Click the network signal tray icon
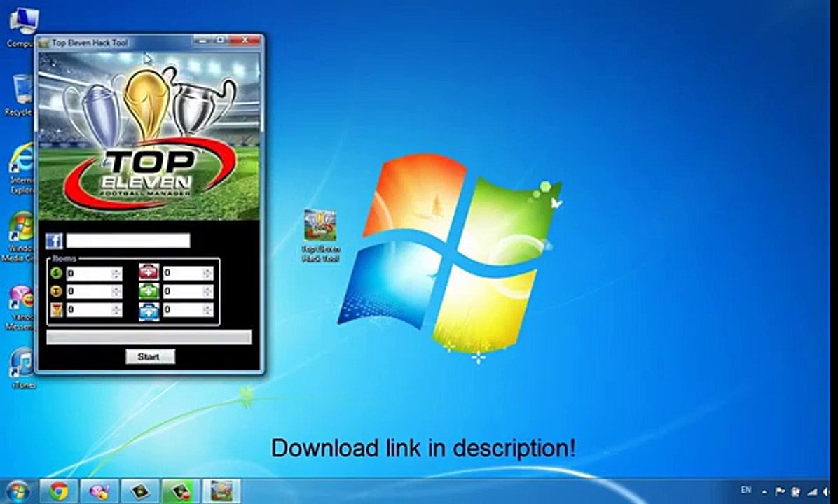The width and height of the screenshot is (838, 504). (x=812, y=491)
